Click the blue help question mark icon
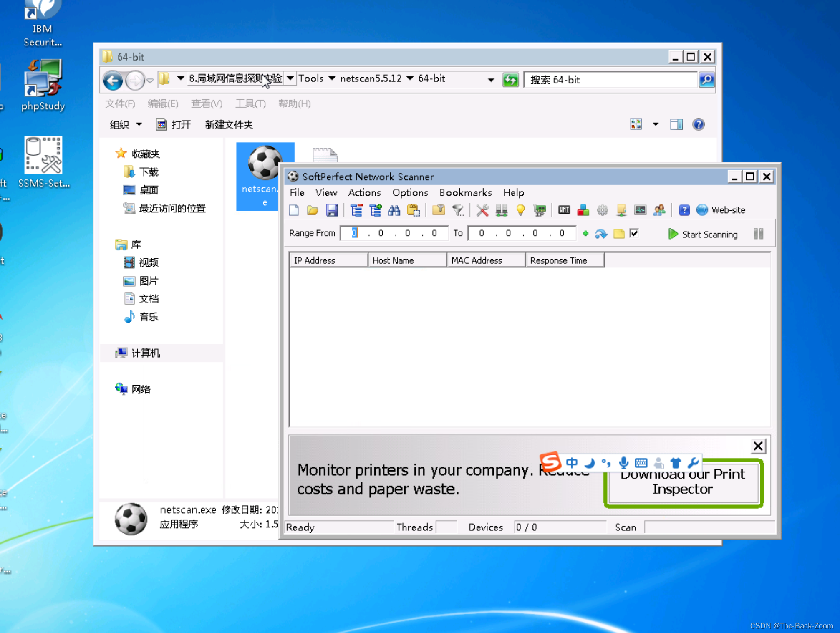The height and width of the screenshot is (633, 840). tap(684, 210)
